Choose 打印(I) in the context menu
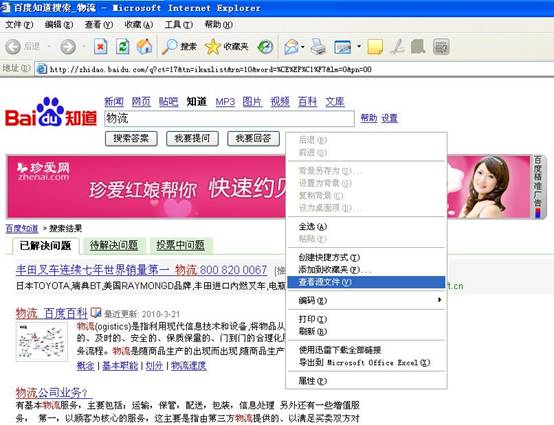 coord(366,319)
